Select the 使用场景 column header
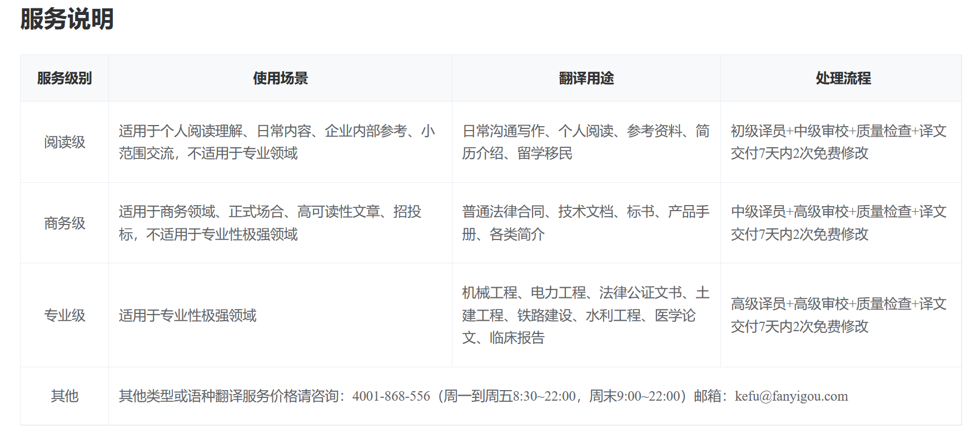The height and width of the screenshot is (439, 980). tap(280, 78)
